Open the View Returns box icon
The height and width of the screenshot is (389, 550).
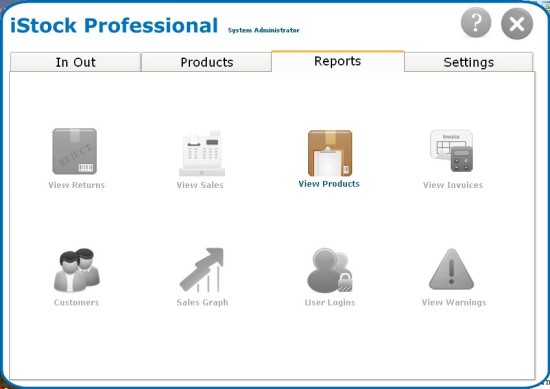(75, 151)
